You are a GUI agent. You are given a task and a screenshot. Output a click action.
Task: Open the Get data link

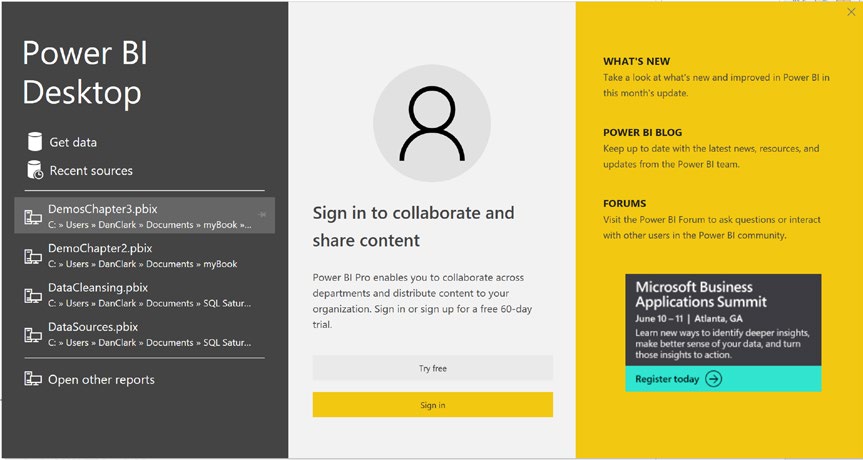73,142
